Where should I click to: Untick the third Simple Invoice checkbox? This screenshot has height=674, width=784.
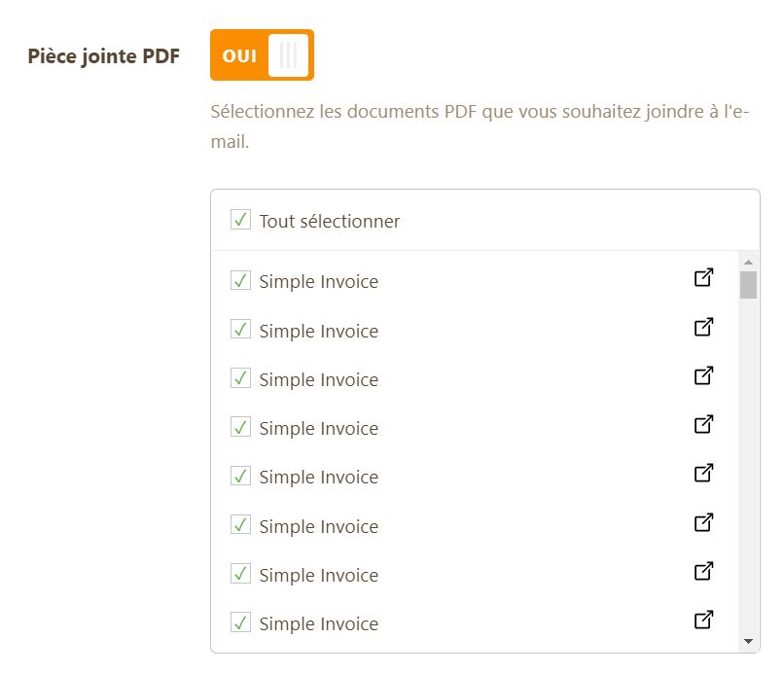pyautogui.click(x=240, y=377)
